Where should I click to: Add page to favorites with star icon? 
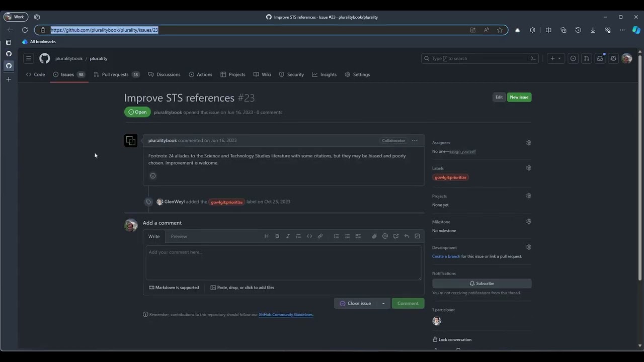(500, 30)
